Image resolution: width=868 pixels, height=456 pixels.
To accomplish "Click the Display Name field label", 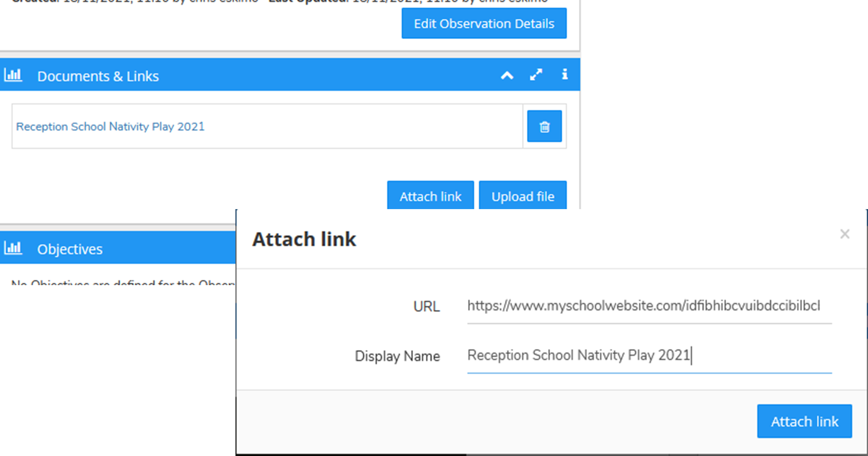I will tap(397, 356).
